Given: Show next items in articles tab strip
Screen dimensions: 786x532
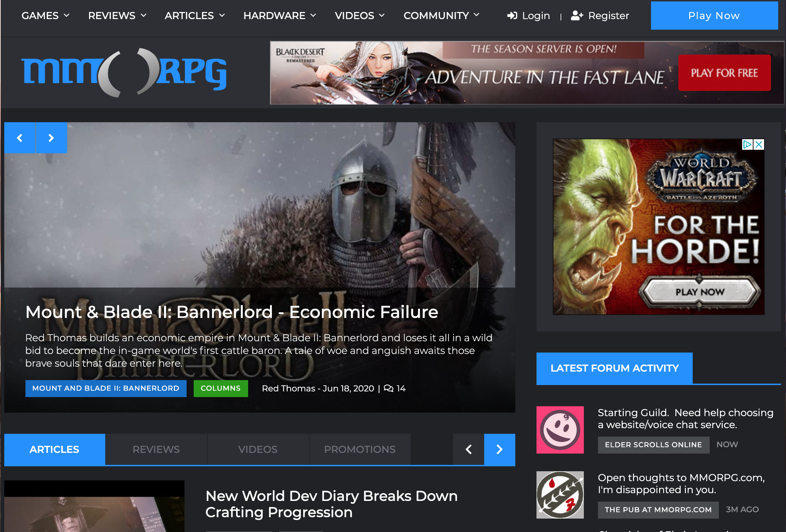Looking at the screenshot, I should pyautogui.click(x=500, y=449).
